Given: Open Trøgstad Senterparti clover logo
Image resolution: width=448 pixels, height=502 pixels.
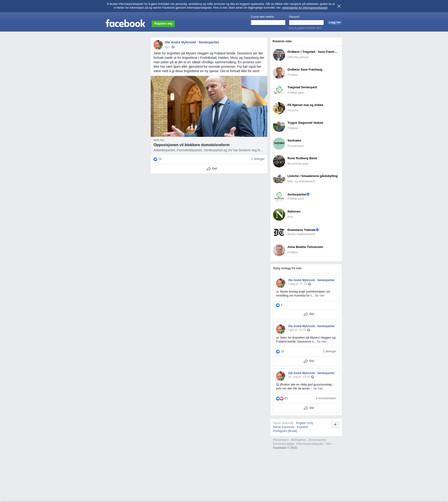Looking at the screenshot, I should 279,90.
